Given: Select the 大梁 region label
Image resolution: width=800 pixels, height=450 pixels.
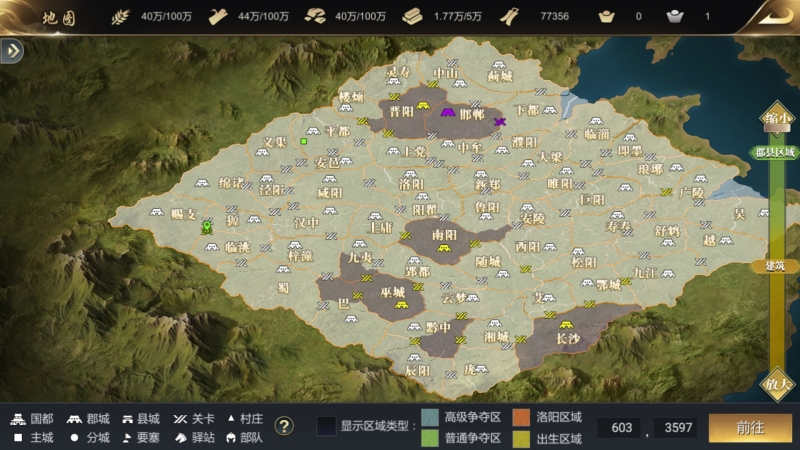Looking at the screenshot, I should (550, 157).
